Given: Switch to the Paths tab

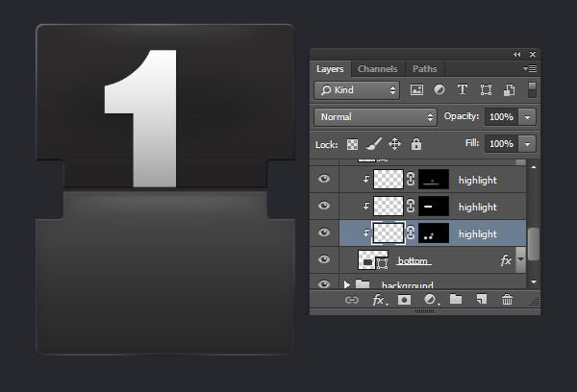Looking at the screenshot, I should tap(424, 69).
